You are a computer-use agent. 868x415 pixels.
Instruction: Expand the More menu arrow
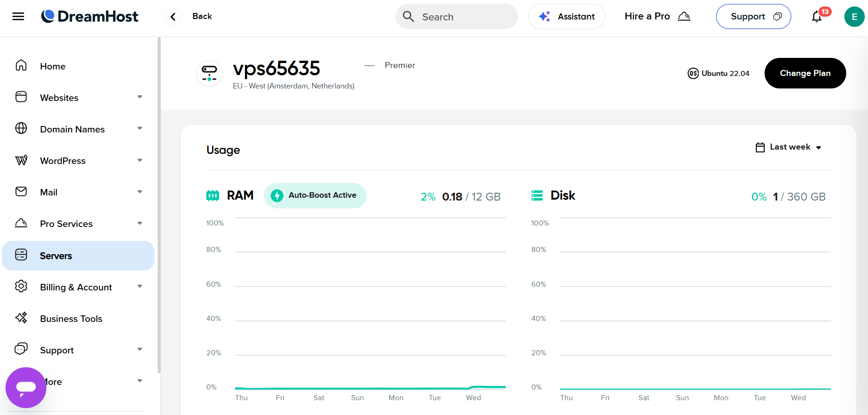pos(140,381)
